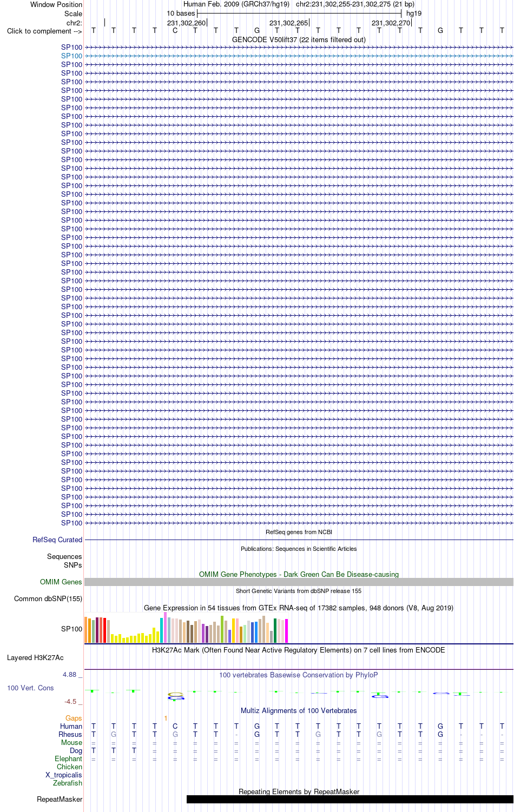Click cyan bar in GTEx expression chart
This screenshot has height=812, width=514.
pyautogui.click(x=161, y=630)
